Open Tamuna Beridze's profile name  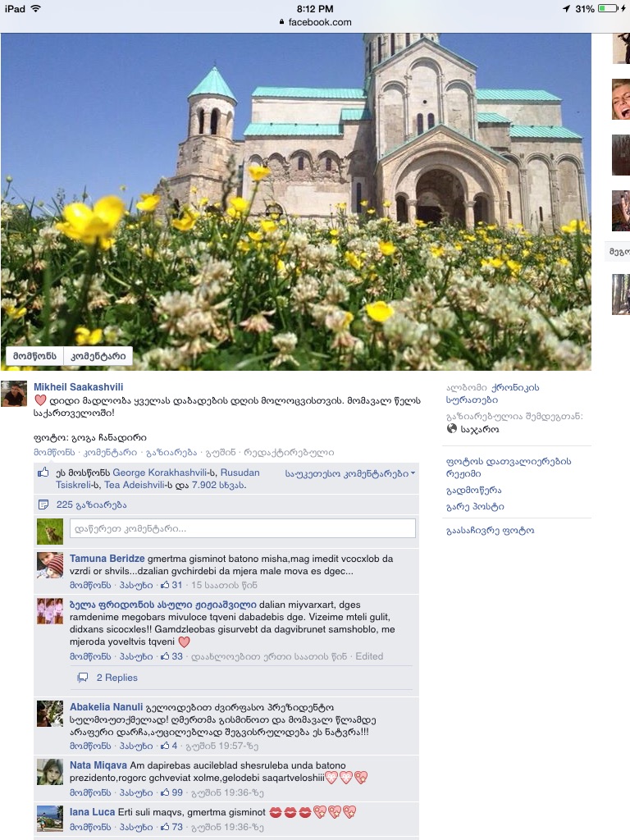click(107, 558)
